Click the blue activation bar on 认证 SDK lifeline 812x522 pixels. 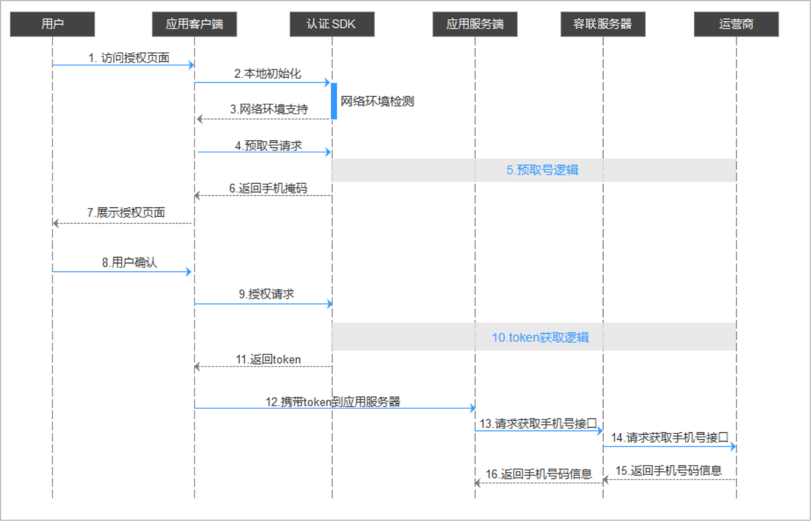pyautogui.click(x=334, y=101)
